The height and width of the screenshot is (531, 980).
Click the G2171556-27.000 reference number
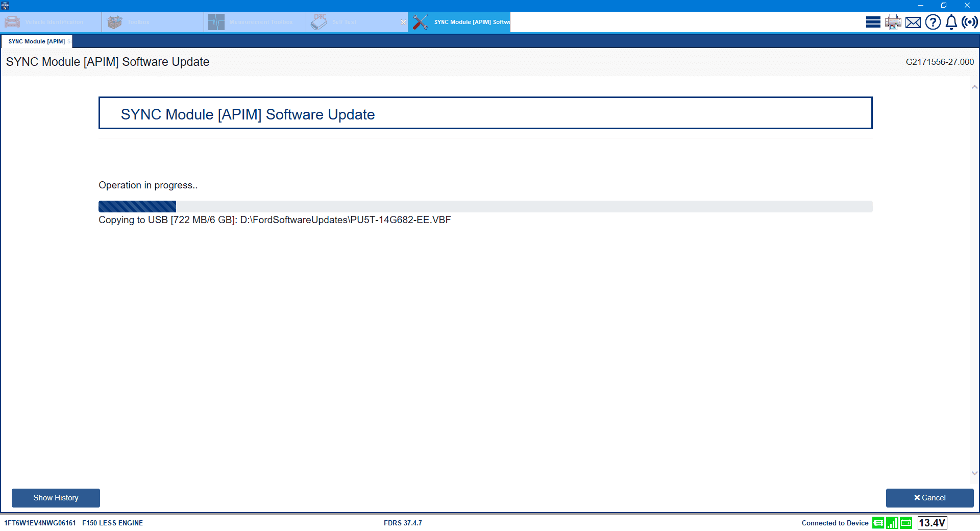click(940, 62)
